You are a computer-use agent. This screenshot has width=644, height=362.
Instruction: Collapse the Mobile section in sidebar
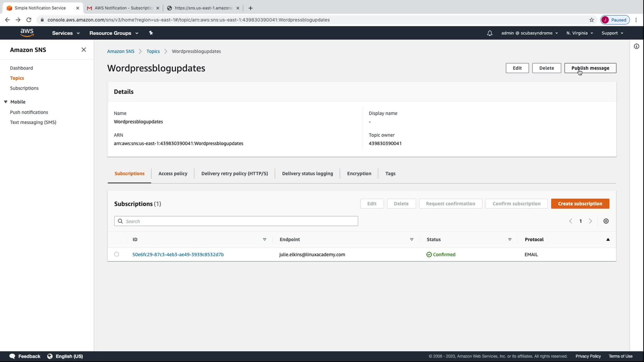[x=6, y=102]
